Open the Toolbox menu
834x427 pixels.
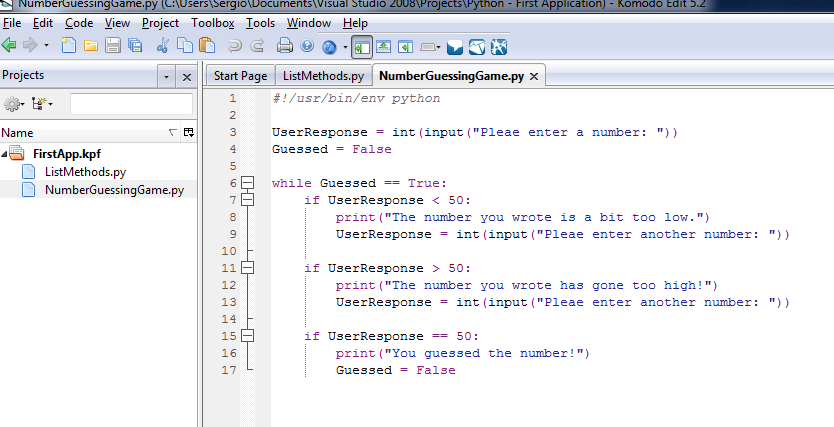(x=213, y=23)
